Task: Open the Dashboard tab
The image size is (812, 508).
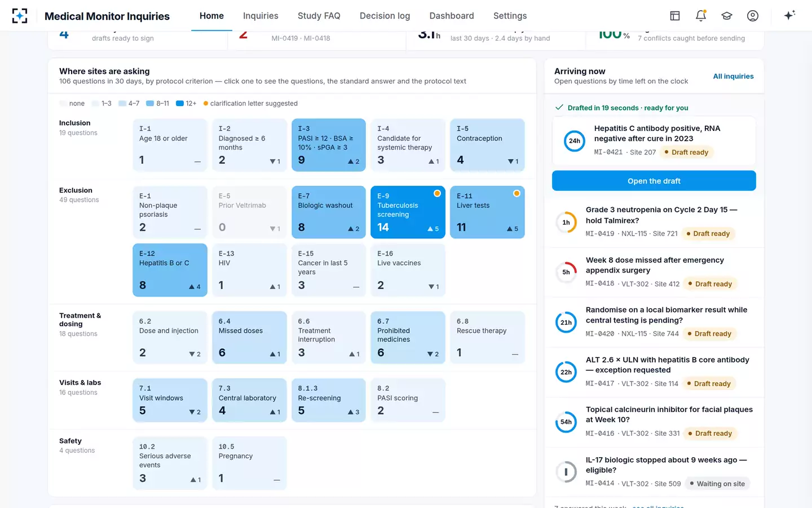Action: click(452, 16)
